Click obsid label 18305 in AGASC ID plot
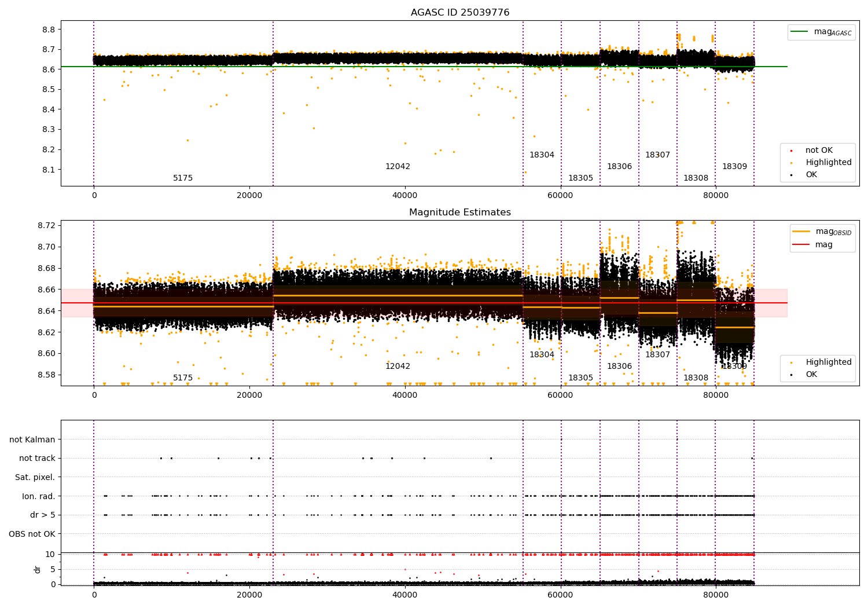The width and height of the screenshot is (868, 608). 580,178
